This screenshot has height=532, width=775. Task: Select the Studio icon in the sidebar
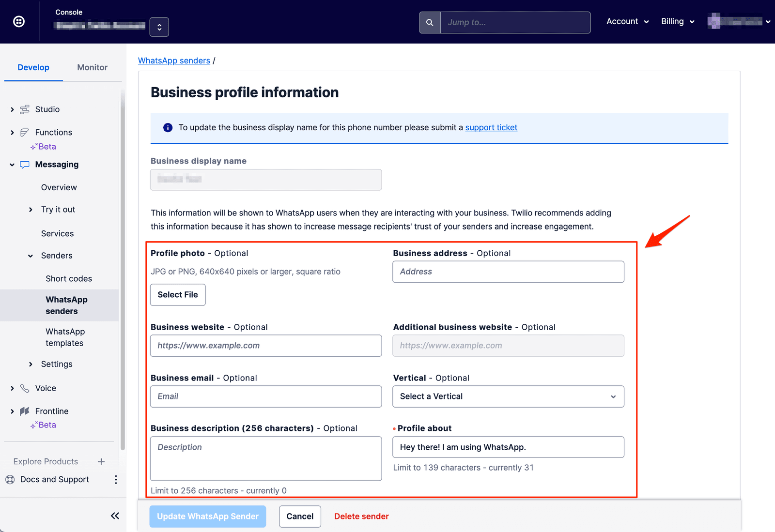pyautogui.click(x=25, y=109)
